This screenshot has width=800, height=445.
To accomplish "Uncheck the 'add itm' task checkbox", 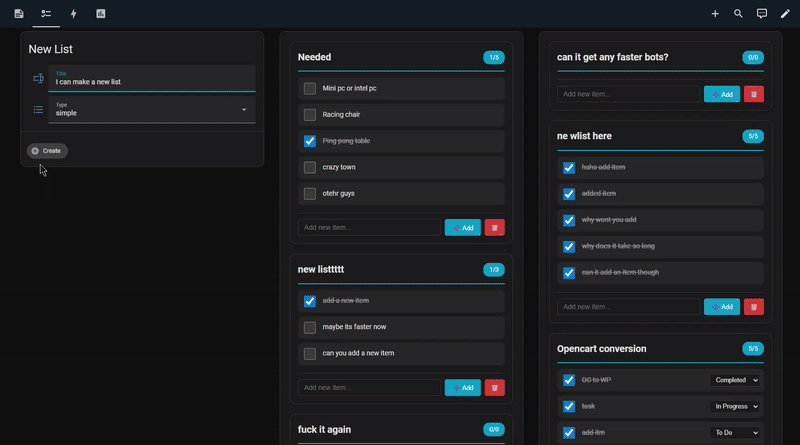I will 569,433.
